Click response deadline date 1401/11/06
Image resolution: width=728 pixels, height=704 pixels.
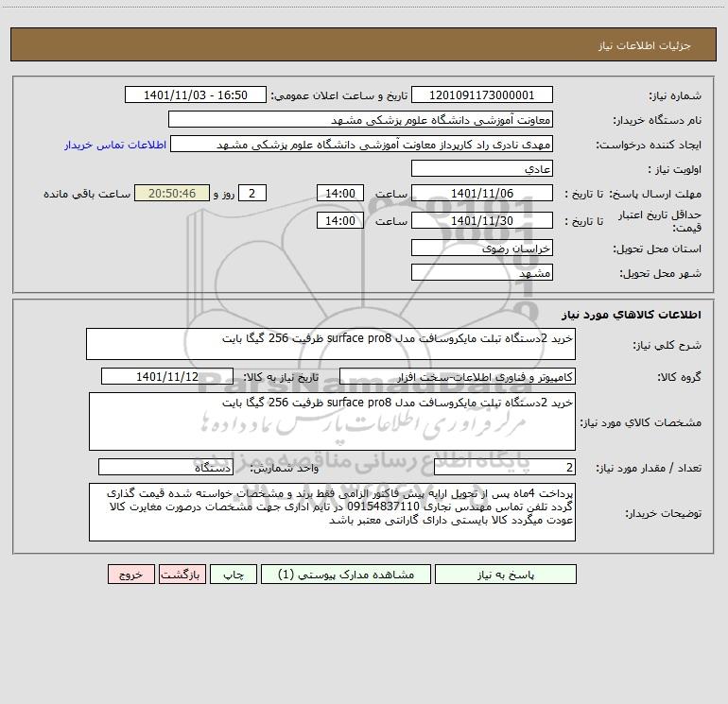pos(482,193)
